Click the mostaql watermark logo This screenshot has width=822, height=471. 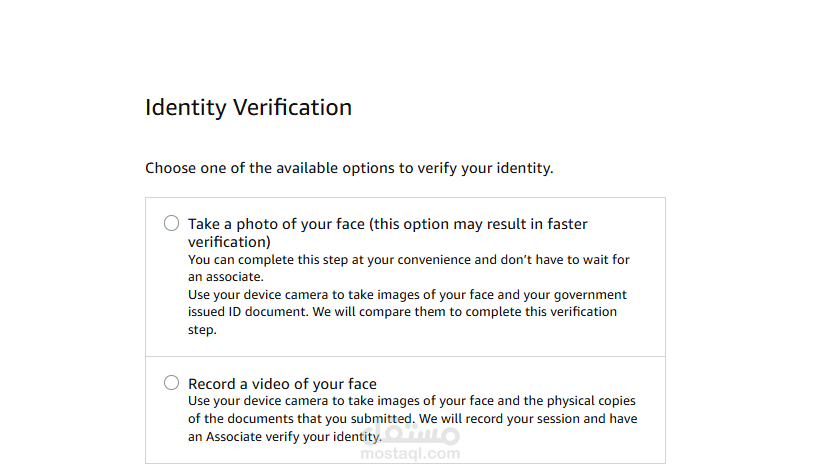pos(418,434)
